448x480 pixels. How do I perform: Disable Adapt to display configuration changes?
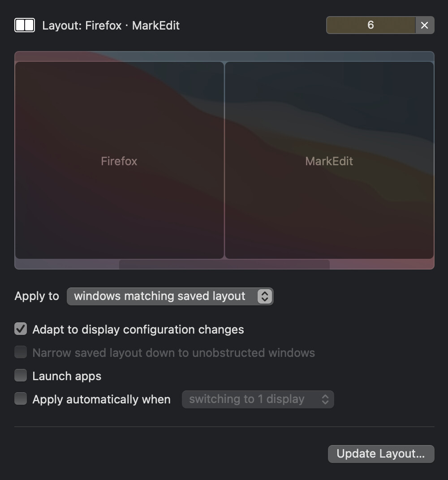coord(21,329)
